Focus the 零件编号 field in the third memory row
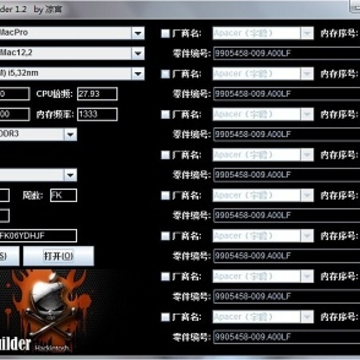Image resolution: width=360 pixels, height=360 pixels. pos(287,135)
